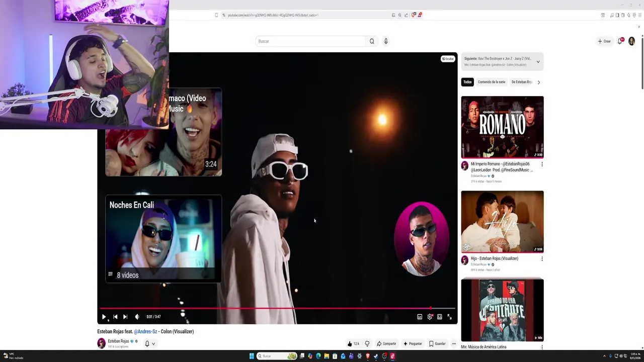Viewport: 644px width, 362px height.
Task: Click the browser address bar URL
Action: (x=273, y=15)
